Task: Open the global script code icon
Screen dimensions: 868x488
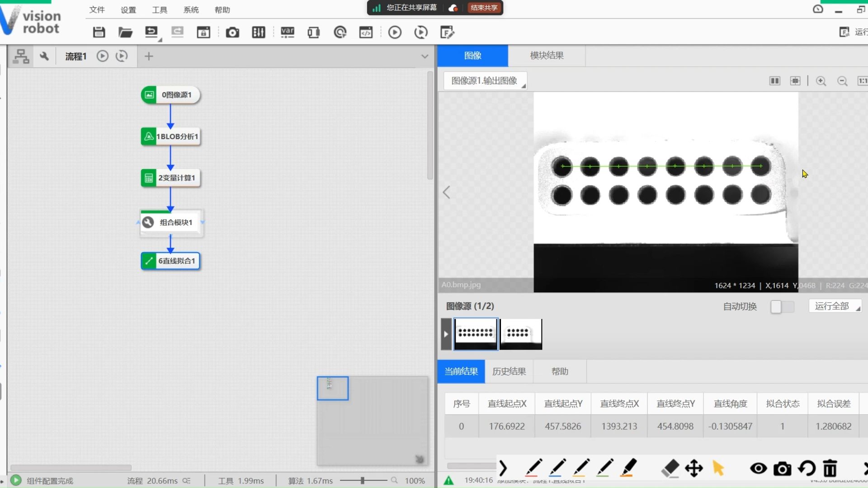Action: pos(366,32)
